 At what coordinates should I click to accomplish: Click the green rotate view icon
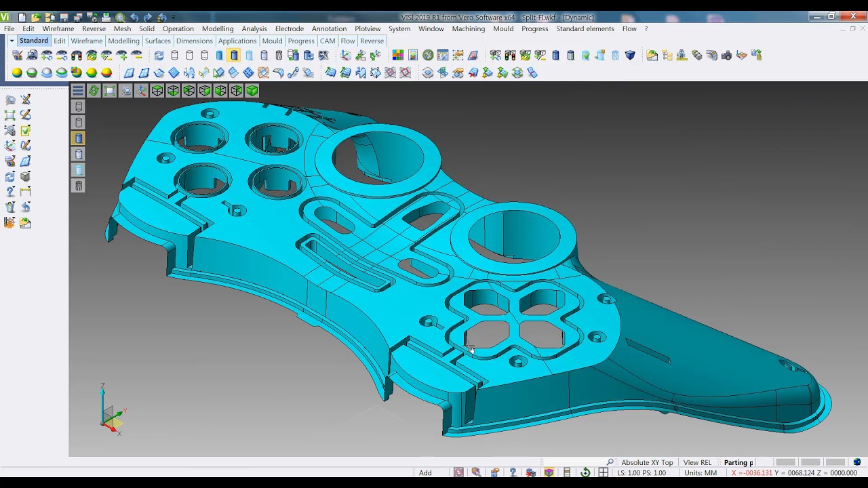(x=94, y=91)
